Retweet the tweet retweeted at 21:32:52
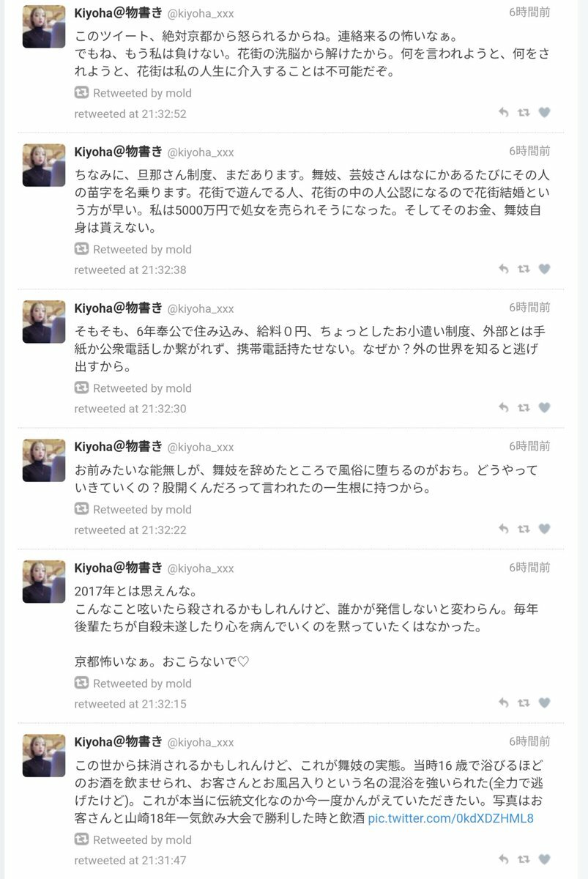Image resolution: width=588 pixels, height=879 pixels. 524,113
